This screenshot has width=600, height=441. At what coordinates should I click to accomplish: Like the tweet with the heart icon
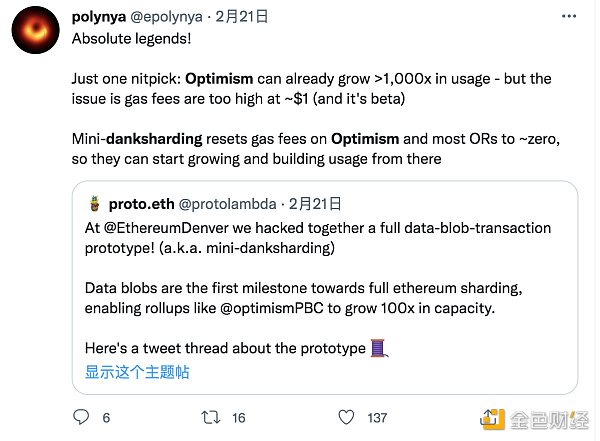pos(346,417)
